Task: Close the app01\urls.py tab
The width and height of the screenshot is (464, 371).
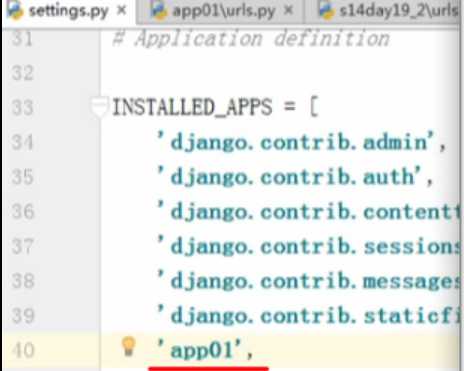Action: (288, 11)
